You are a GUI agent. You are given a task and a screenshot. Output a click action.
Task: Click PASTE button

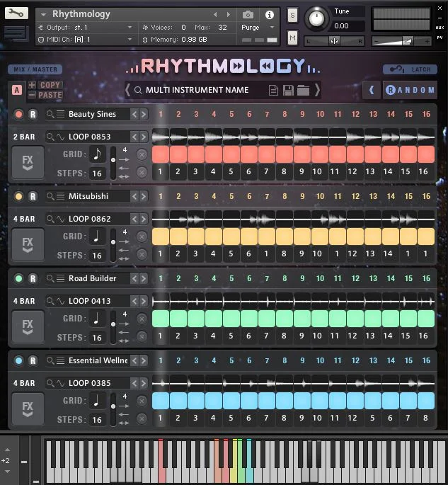click(50, 95)
